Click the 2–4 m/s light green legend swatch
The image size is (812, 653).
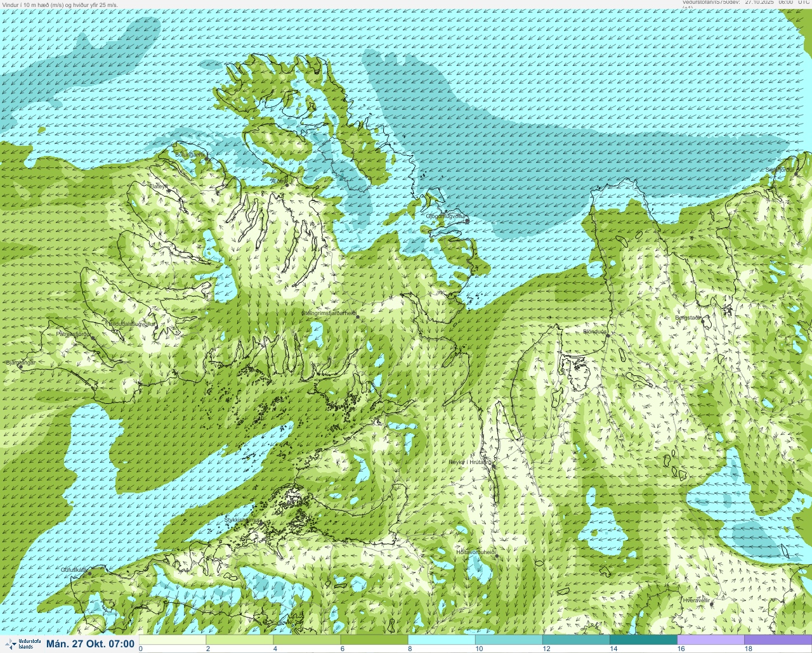click(x=240, y=640)
